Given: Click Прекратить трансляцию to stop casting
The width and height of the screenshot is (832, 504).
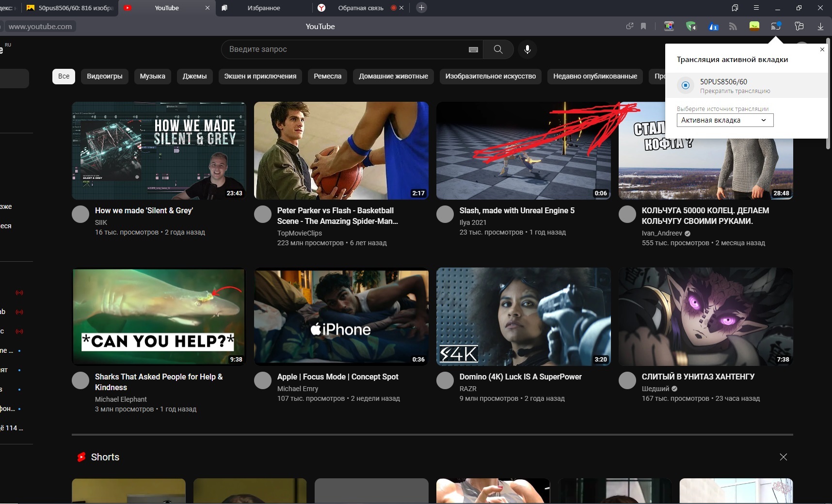Looking at the screenshot, I should coord(735,91).
